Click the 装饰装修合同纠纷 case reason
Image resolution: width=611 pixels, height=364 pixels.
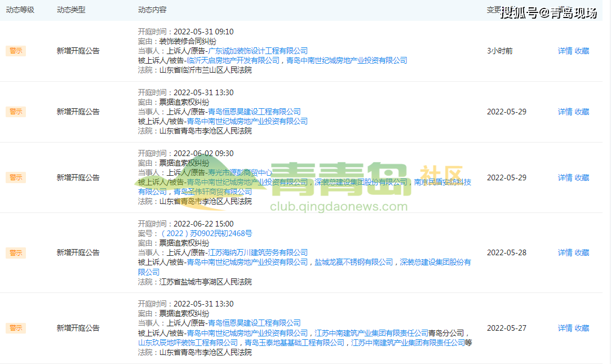[188, 41]
